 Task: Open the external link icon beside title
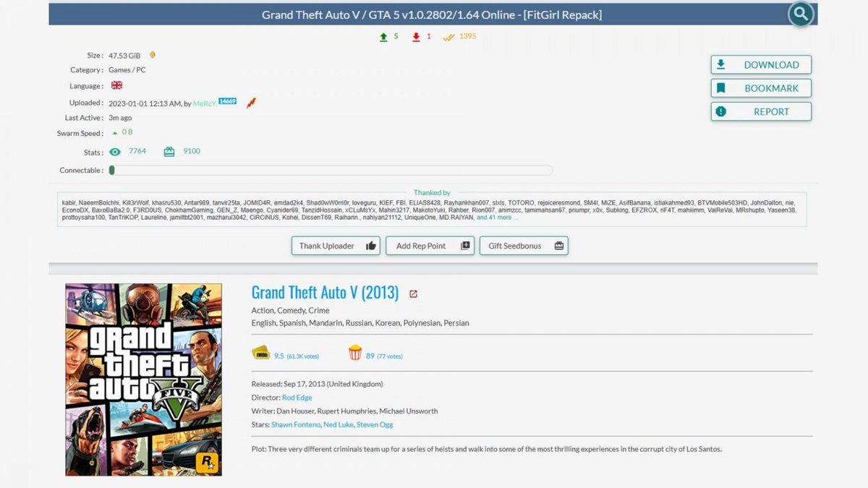pyautogui.click(x=413, y=294)
